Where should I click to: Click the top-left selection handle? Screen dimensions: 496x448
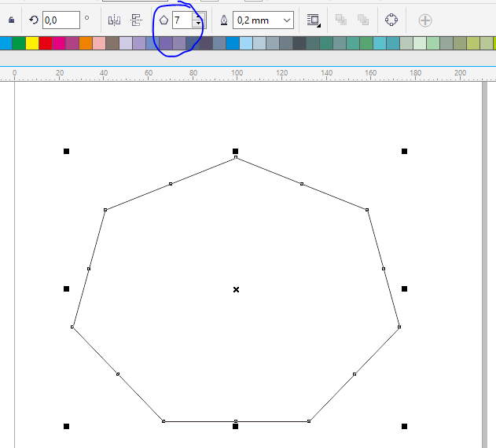pyautogui.click(x=67, y=151)
